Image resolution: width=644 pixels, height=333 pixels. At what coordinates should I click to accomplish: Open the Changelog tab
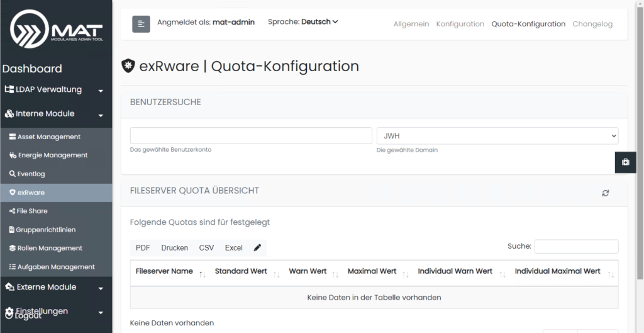592,24
